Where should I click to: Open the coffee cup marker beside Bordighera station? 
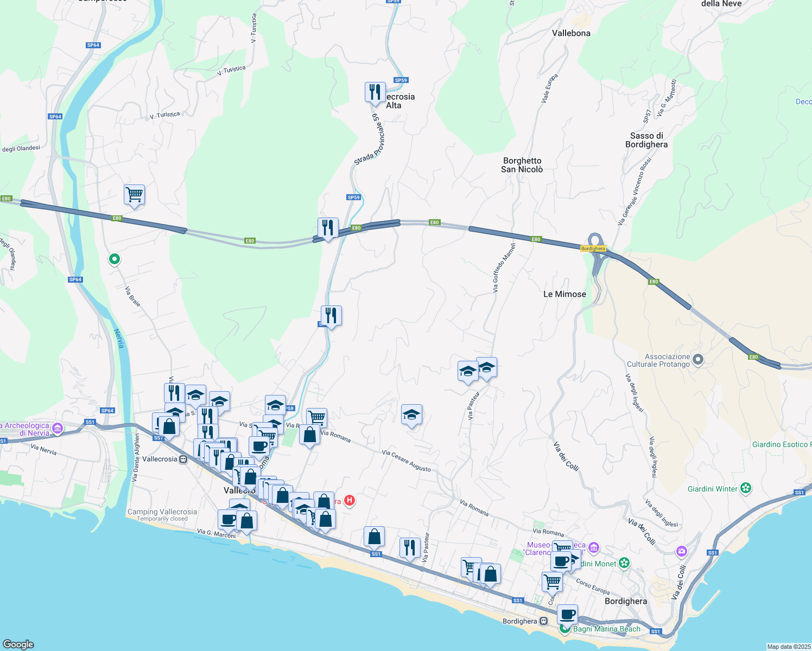click(x=568, y=614)
